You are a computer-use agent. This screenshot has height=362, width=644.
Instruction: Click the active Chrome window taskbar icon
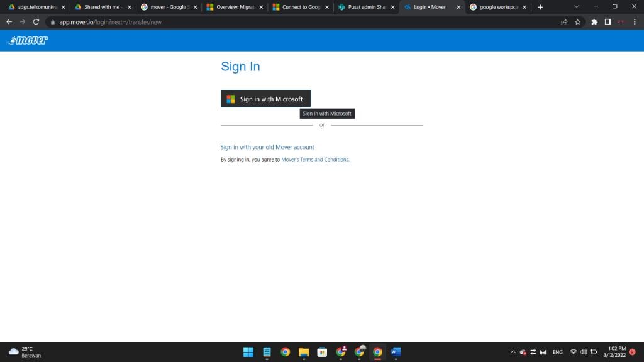(x=377, y=352)
